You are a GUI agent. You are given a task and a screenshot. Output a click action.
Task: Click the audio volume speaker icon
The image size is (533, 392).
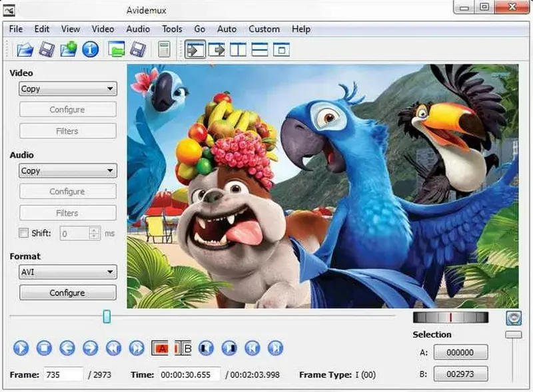point(513,318)
